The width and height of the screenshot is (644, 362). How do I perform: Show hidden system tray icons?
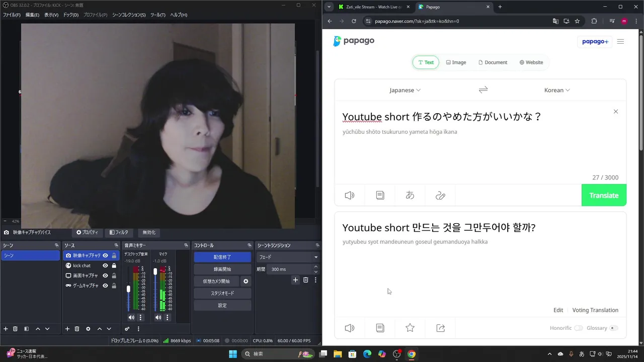[x=549, y=354]
